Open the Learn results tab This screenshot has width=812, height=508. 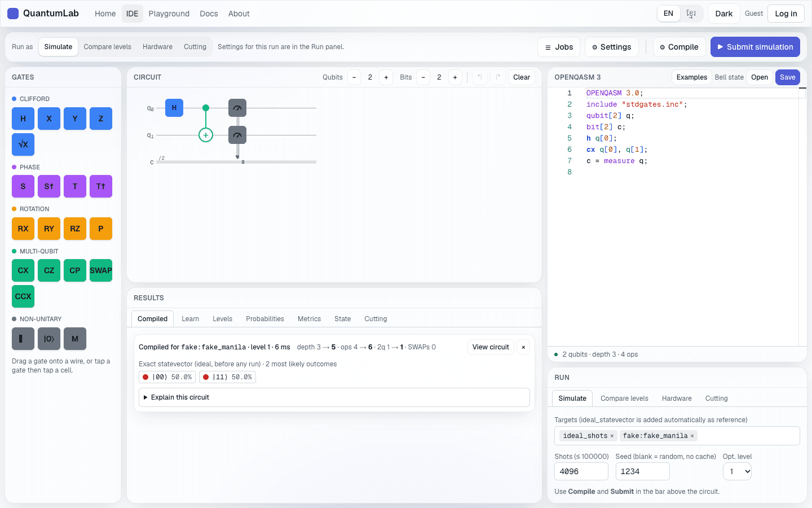coord(191,319)
